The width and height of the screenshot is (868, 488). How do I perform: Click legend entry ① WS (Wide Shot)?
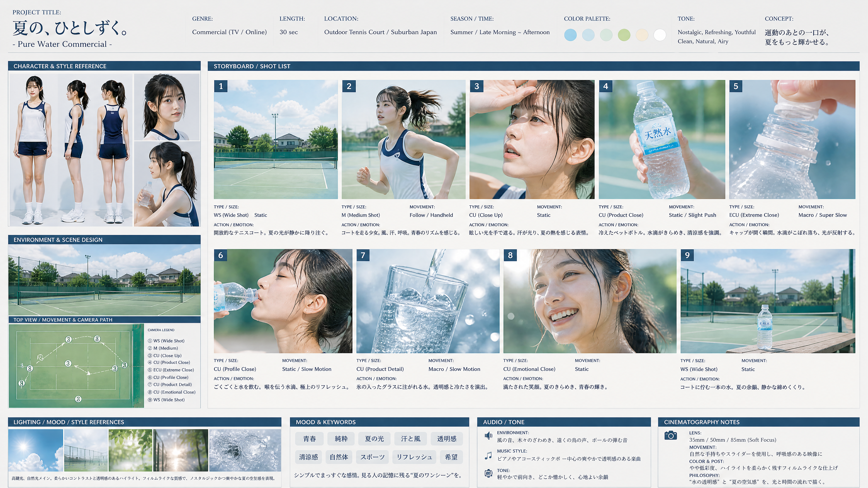(166, 341)
